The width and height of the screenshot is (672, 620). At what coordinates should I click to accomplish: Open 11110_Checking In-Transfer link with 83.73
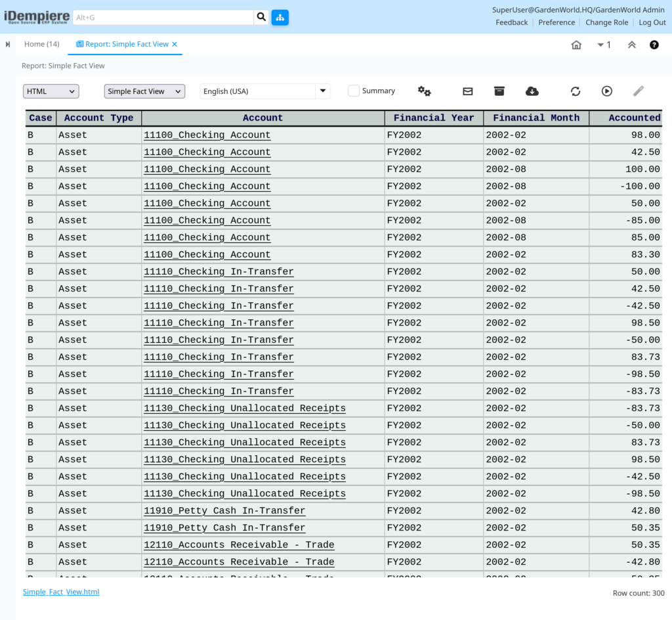click(219, 357)
